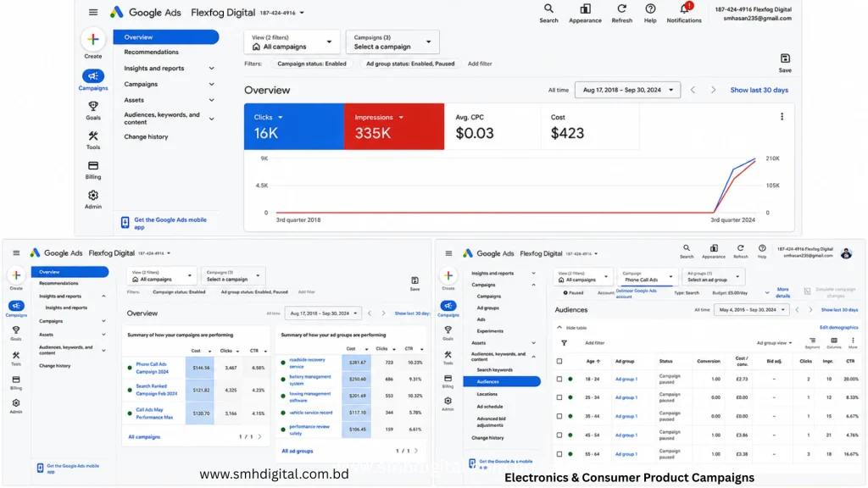Viewport: 868px width, 488px height.
Task: Click More dots in Audiences table toolbar
Action: click(x=853, y=341)
